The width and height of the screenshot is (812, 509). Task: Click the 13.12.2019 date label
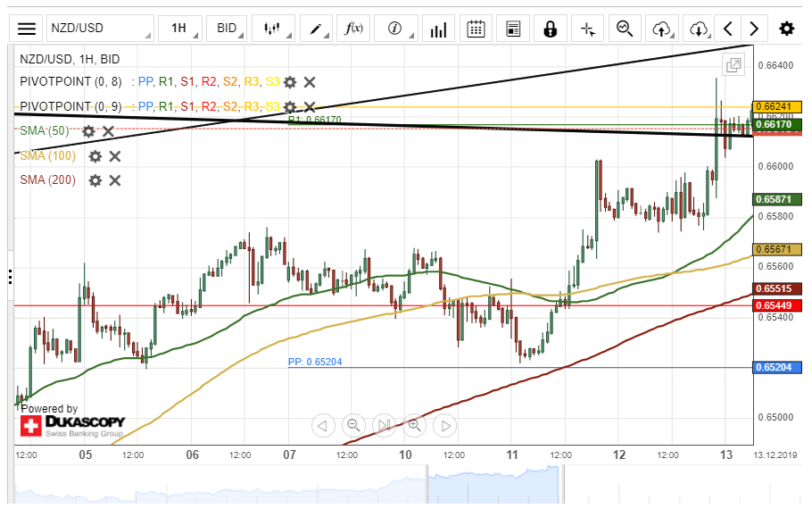775,455
